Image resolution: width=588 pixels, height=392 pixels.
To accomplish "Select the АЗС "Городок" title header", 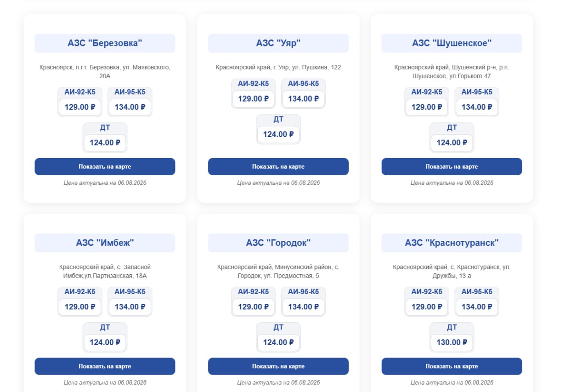I will [x=278, y=243].
